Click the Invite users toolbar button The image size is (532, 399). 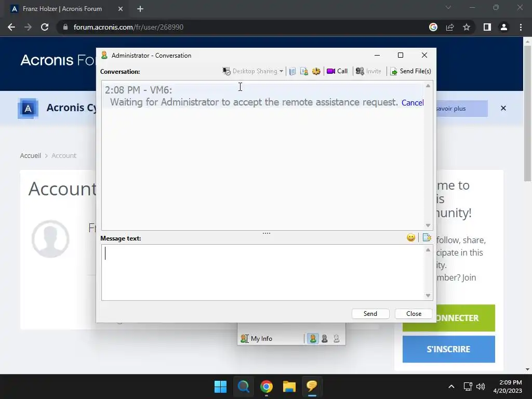pyautogui.click(x=368, y=71)
